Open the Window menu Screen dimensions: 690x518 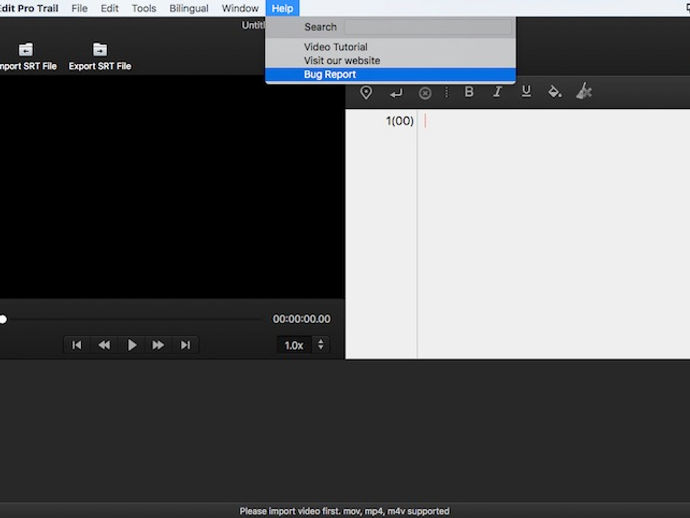[240, 8]
